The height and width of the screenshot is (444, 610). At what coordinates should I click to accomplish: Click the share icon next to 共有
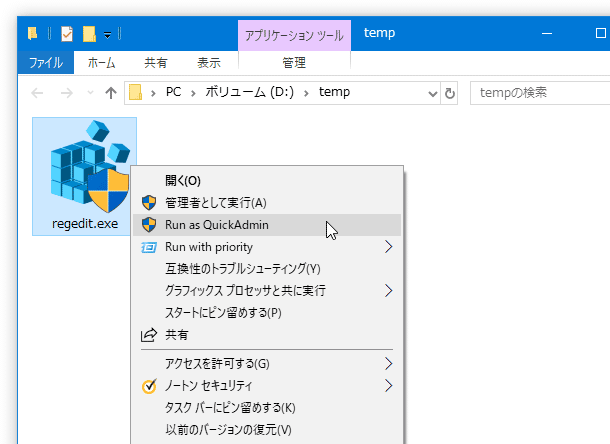[149, 335]
